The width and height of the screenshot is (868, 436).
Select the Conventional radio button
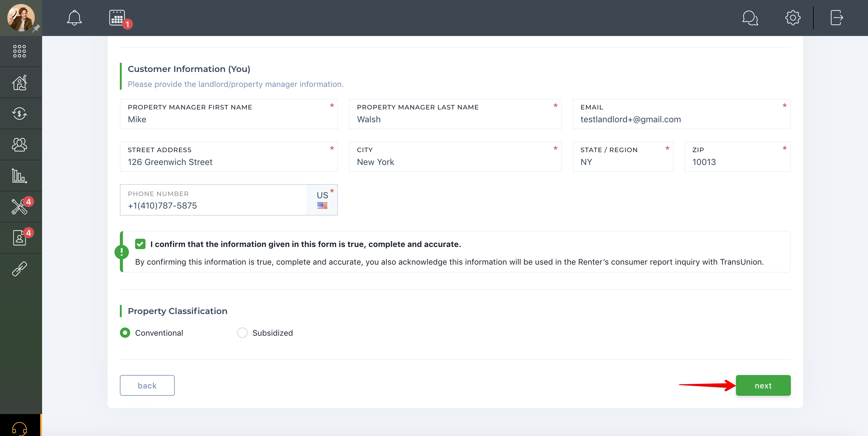point(125,333)
